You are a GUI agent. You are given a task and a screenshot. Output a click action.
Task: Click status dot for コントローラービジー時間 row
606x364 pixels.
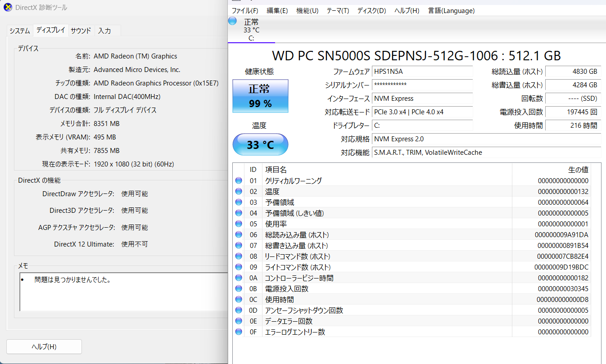(239, 278)
